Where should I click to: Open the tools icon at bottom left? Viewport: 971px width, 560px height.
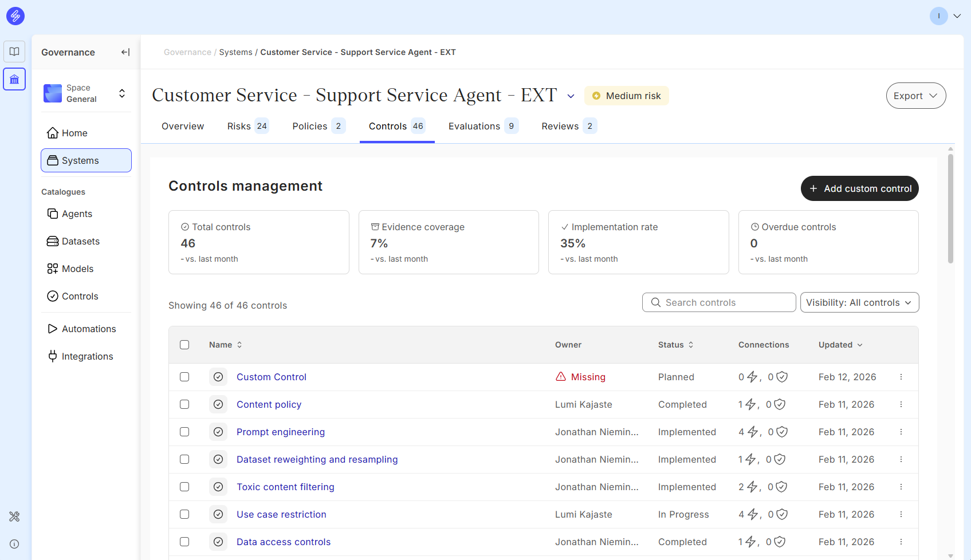tap(14, 516)
